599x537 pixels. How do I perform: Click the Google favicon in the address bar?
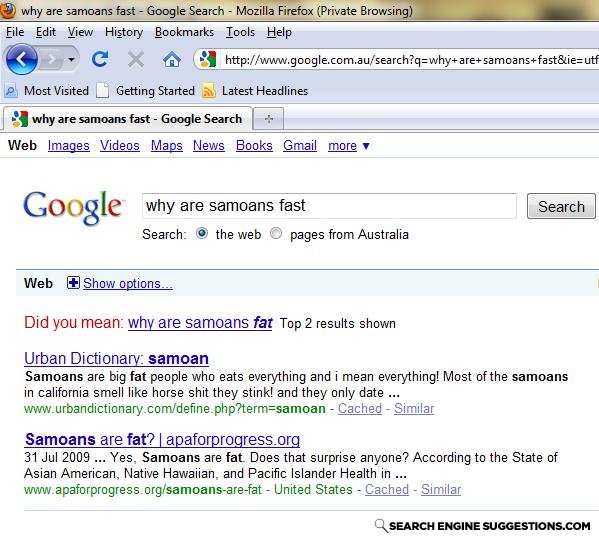pyautogui.click(x=208, y=60)
